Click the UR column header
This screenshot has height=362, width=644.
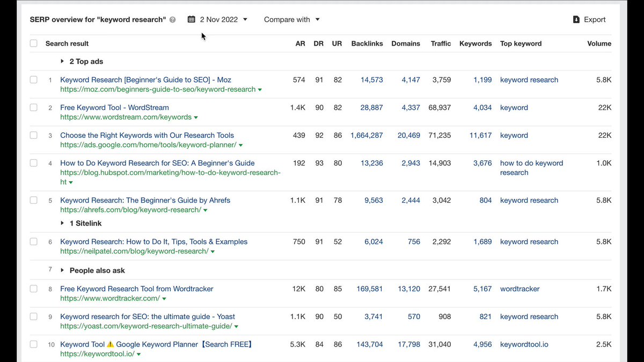tap(337, 43)
